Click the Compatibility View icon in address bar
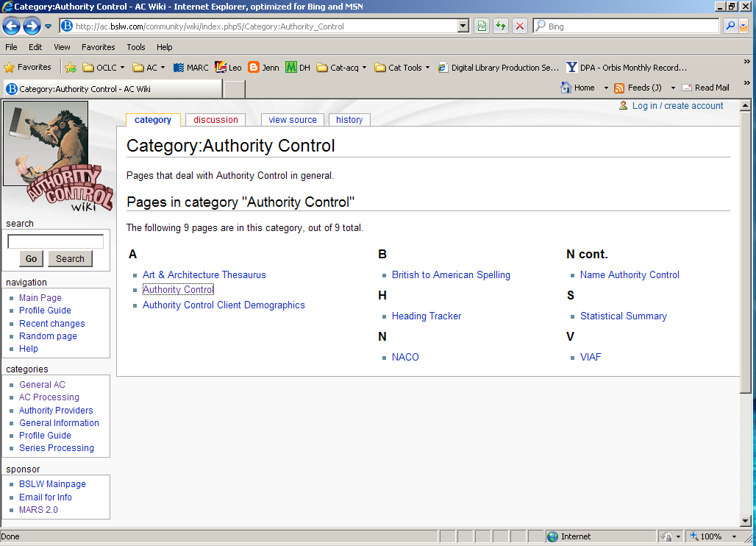756x546 pixels. pyautogui.click(x=481, y=26)
